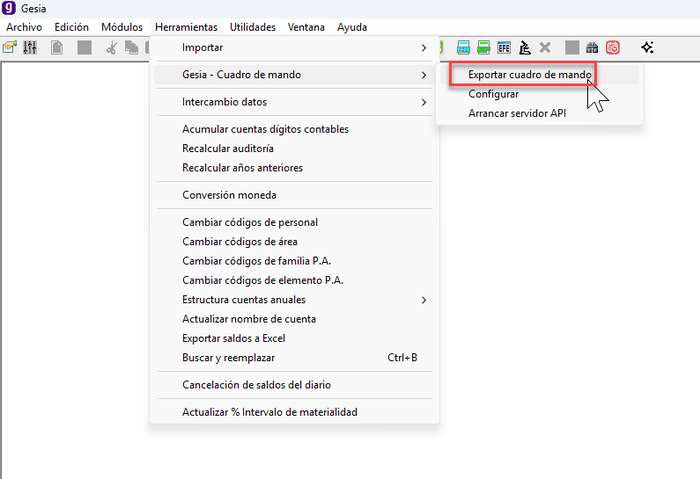Expand the Gesia - Cuadro de mando arrow

point(424,75)
